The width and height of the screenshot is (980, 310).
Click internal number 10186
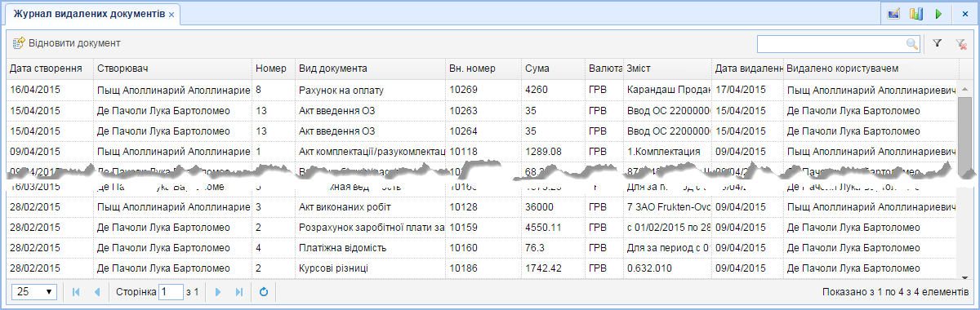click(x=463, y=268)
